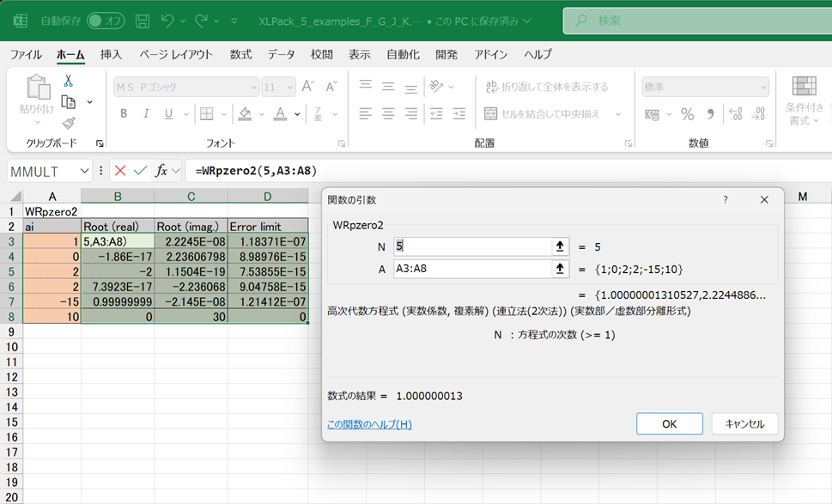Click the green Enter checkmark in formula bar
Screen dimensions: 832x504
click(141, 171)
